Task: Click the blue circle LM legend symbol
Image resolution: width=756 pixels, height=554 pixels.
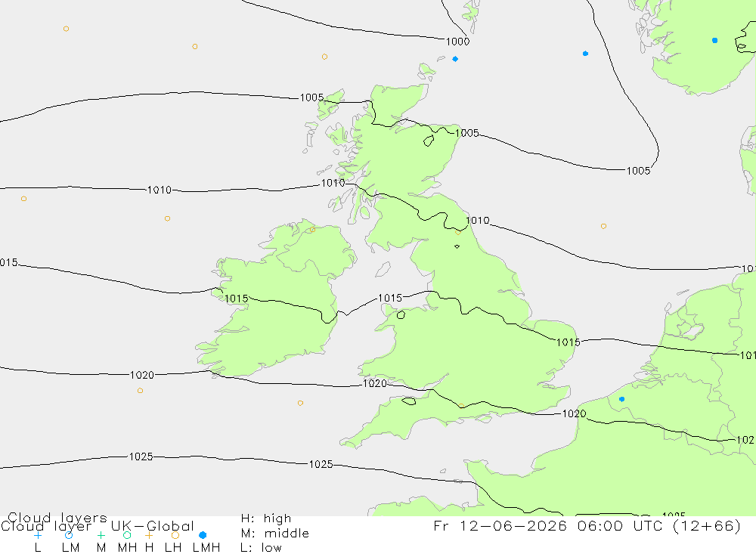Action: click(69, 535)
